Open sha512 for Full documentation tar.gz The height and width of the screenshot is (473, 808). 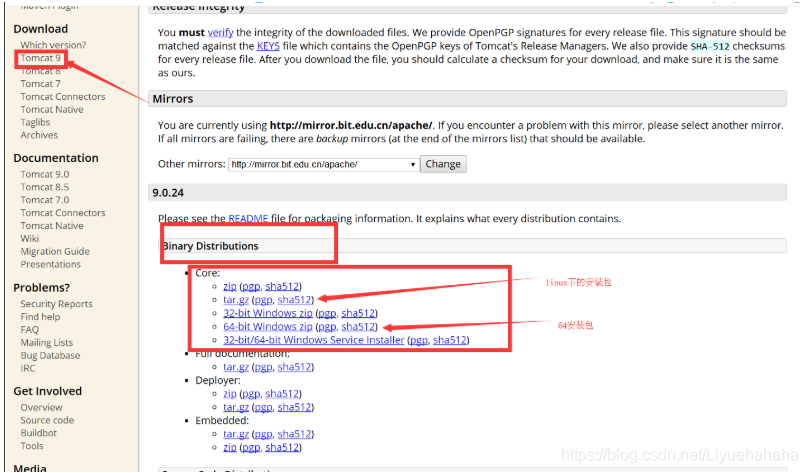pos(294,366)
